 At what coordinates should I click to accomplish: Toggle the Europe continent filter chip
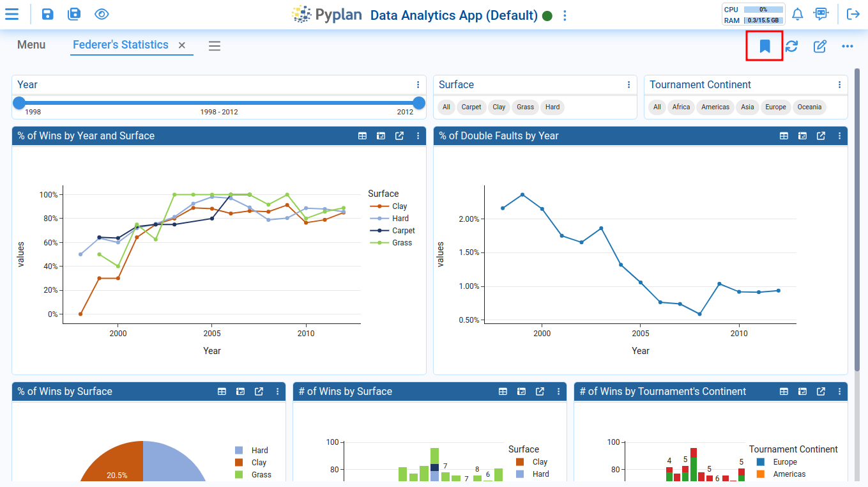pos(775,107)
